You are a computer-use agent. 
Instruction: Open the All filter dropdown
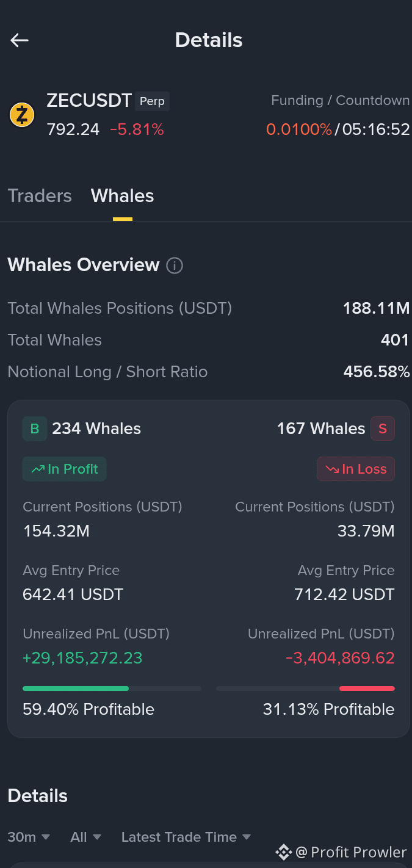click(x=85, y=837)
